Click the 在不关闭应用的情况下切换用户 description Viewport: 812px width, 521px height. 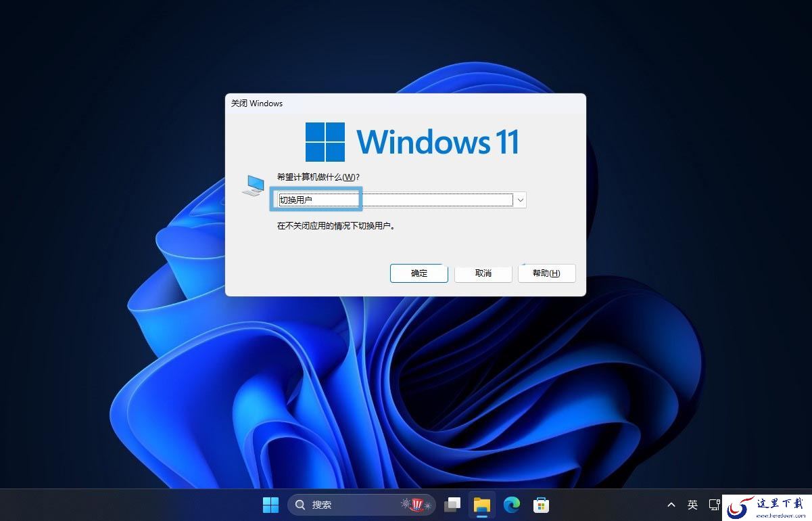click(336, 226)
